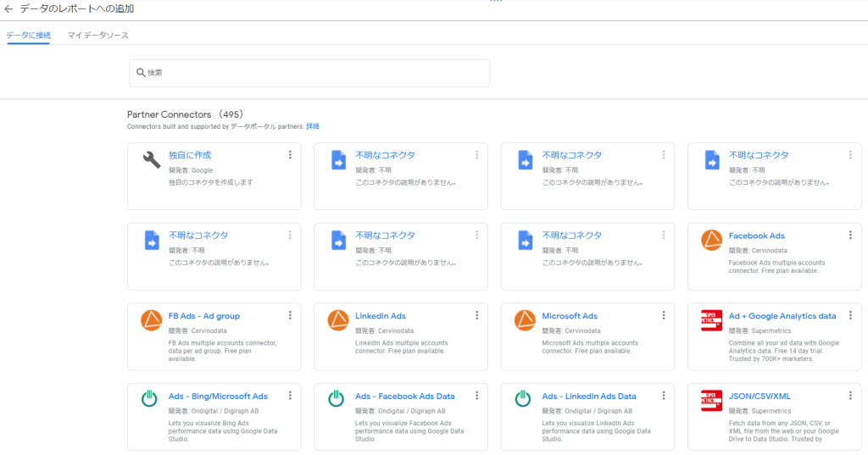Click Lets you visualize Facebook Ads description
The width and height of the screenshot is (868, 455).
409,431
